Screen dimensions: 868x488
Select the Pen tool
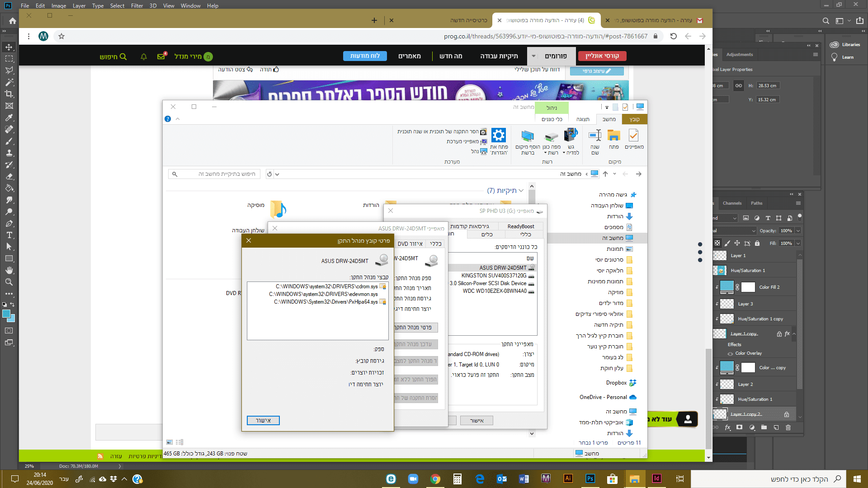click(9, 223)
